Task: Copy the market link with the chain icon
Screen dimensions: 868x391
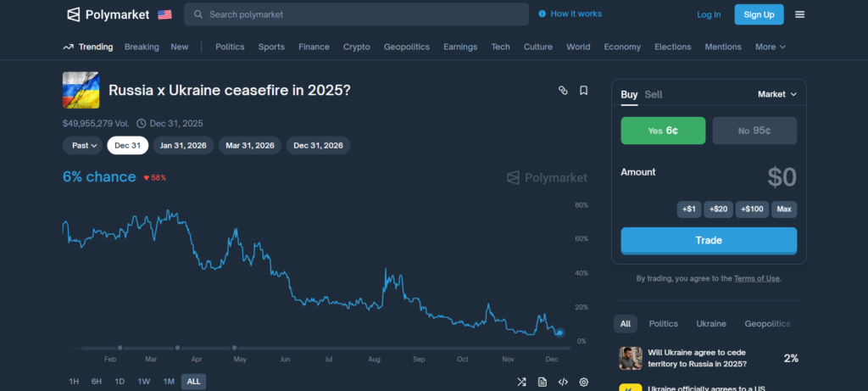Action: (563, 90)
